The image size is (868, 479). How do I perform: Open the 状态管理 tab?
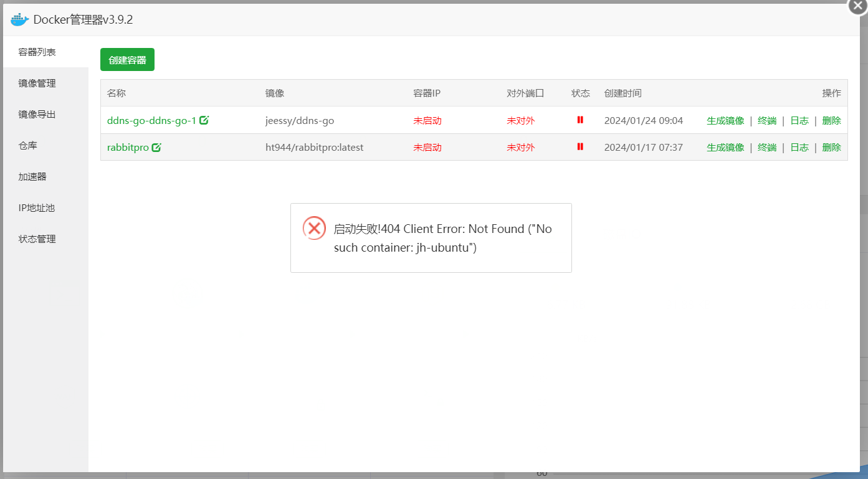45,239
